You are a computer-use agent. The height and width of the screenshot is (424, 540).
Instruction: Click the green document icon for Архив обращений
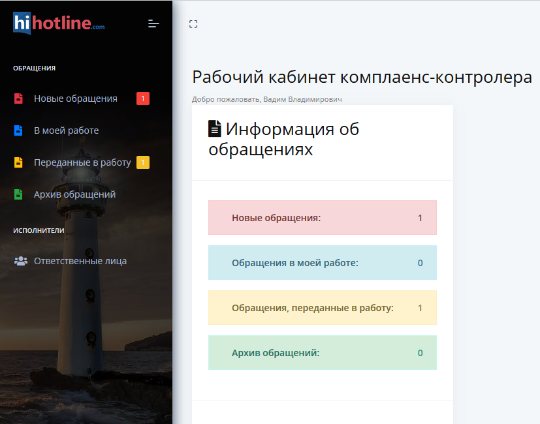[18, 194]
